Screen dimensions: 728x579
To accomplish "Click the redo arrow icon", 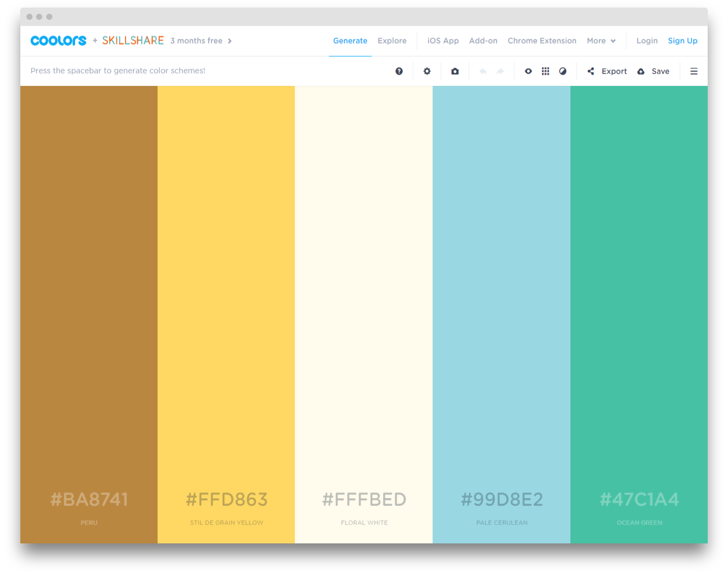I will 500,71.
